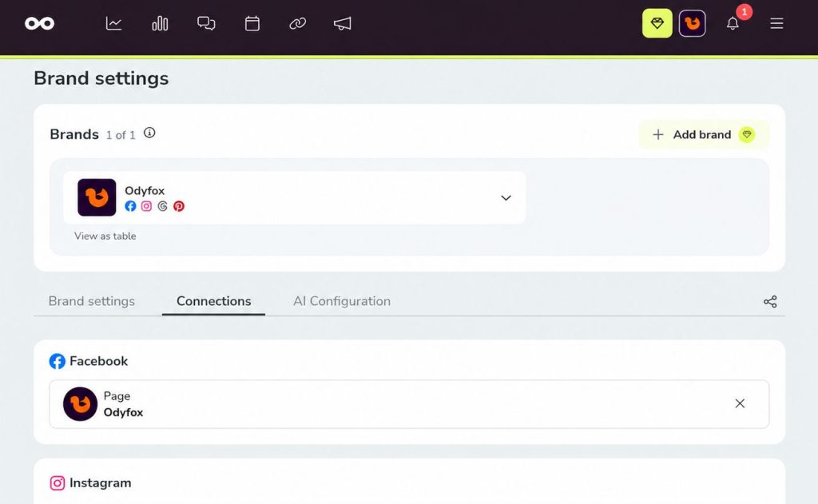Click the Instagram section title
This screenshot has height=504, width=818.
pyautogui.click(x=100, y=482)
